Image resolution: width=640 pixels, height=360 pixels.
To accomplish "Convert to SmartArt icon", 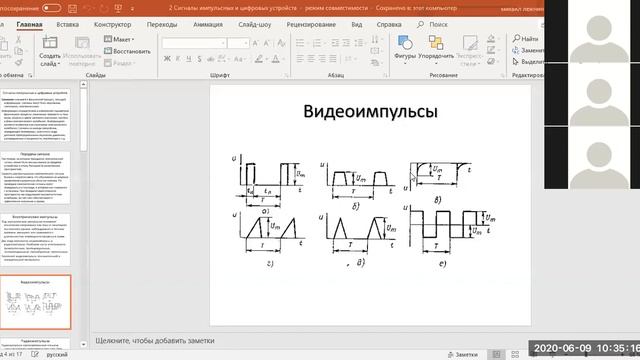I will [376, 62].
